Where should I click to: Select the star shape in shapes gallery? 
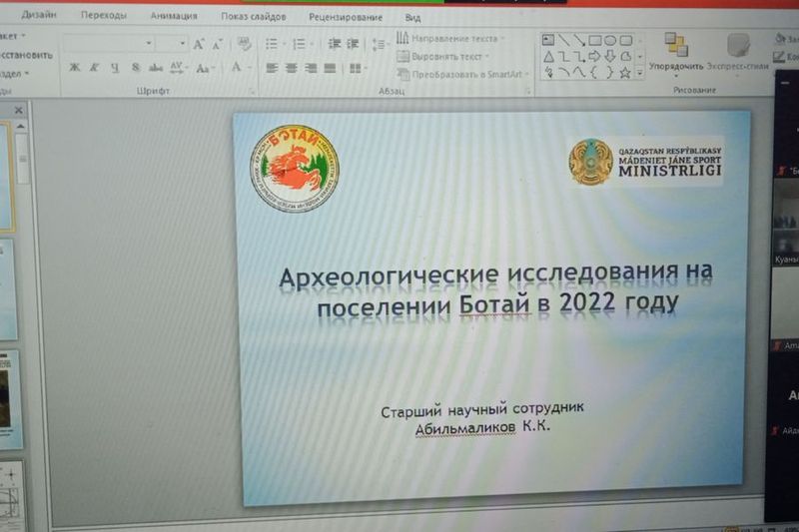tap(625, 72)
